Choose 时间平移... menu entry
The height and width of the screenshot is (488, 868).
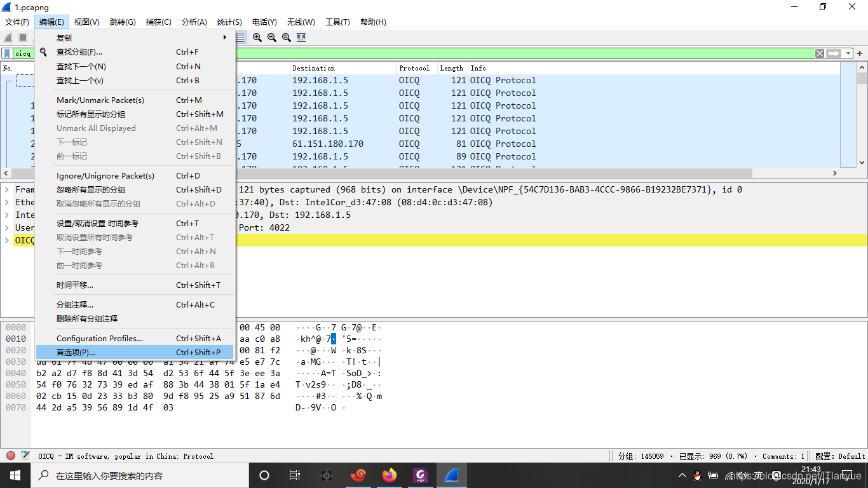coord(135,285)
